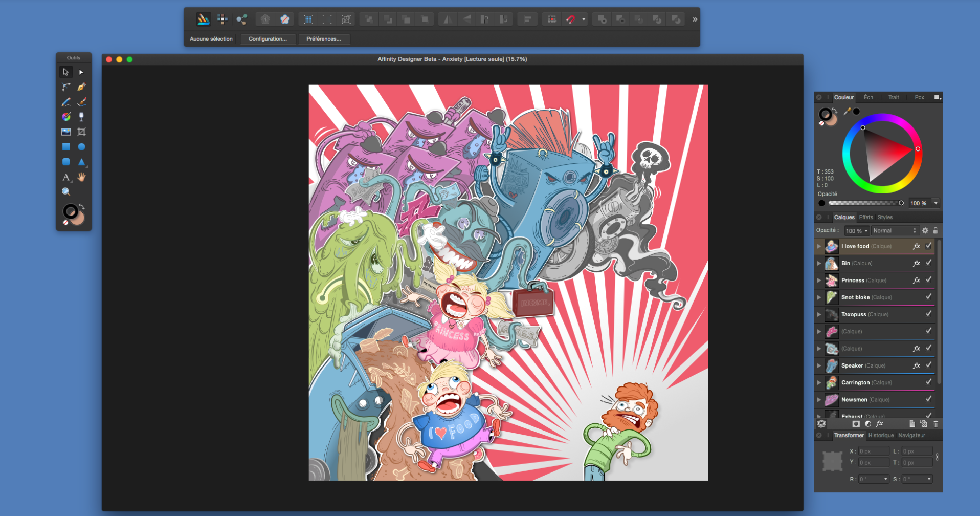Select the Move tool in Outils panel
Viewport: 980px width, 516px height.
click(65, 72)
